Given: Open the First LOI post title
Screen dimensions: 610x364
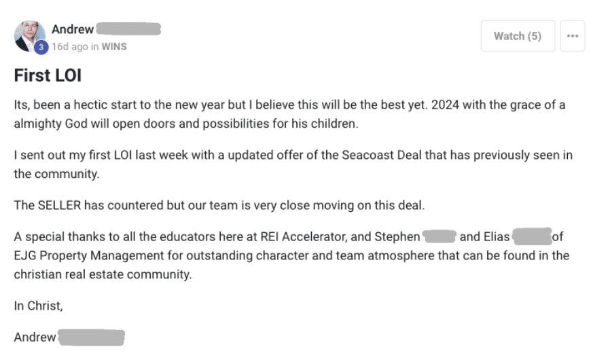Looking at the screenshot, I should (x=48, y=75).
